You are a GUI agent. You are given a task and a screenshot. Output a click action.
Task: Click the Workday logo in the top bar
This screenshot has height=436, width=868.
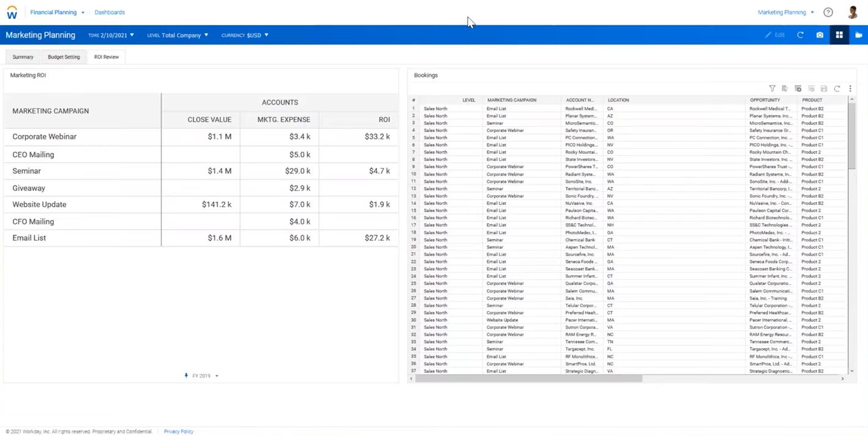[x=12, y=12]
